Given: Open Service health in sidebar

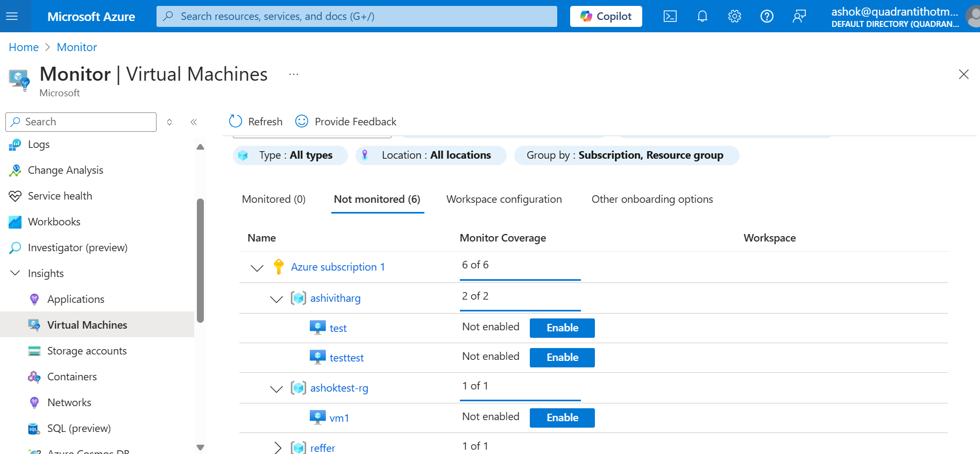Looking at the screenshot, I should [60, 196].
